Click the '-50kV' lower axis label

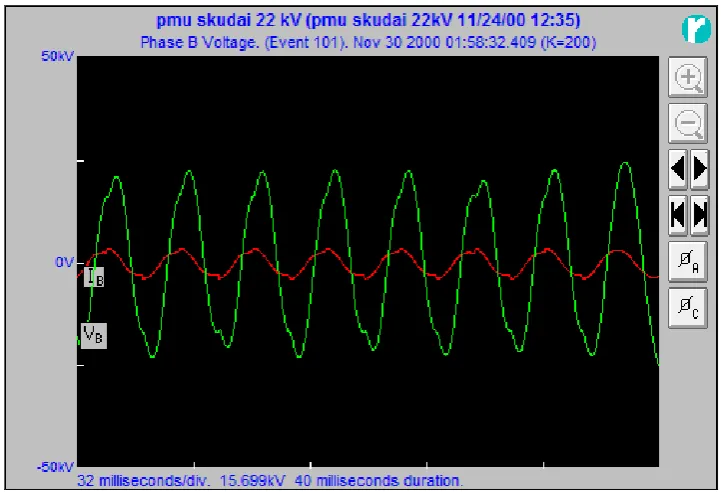[x=55, y=467]
